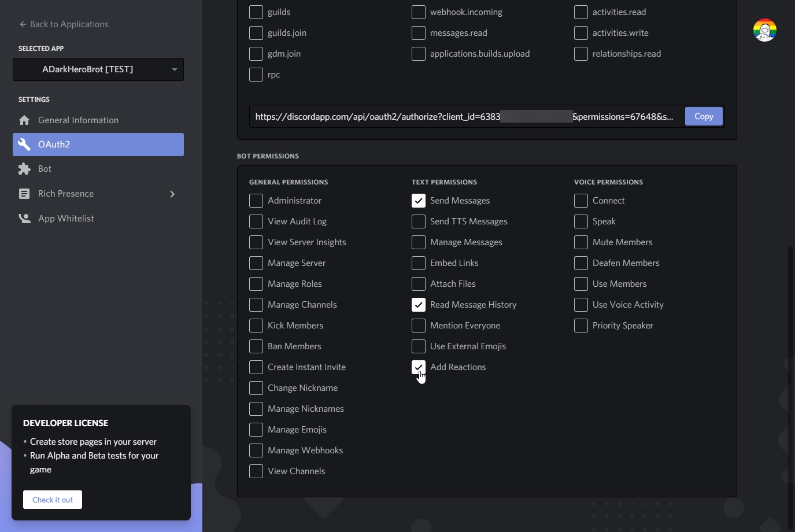Enable the guilds.join scope checkbox
This screenshot has width=795, height=532.
(x=256, y=33)
